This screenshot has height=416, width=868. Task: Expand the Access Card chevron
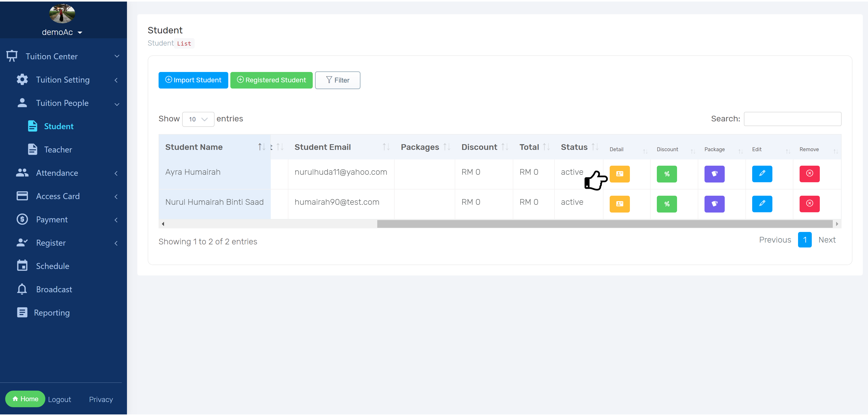click(x=116, y=196)
